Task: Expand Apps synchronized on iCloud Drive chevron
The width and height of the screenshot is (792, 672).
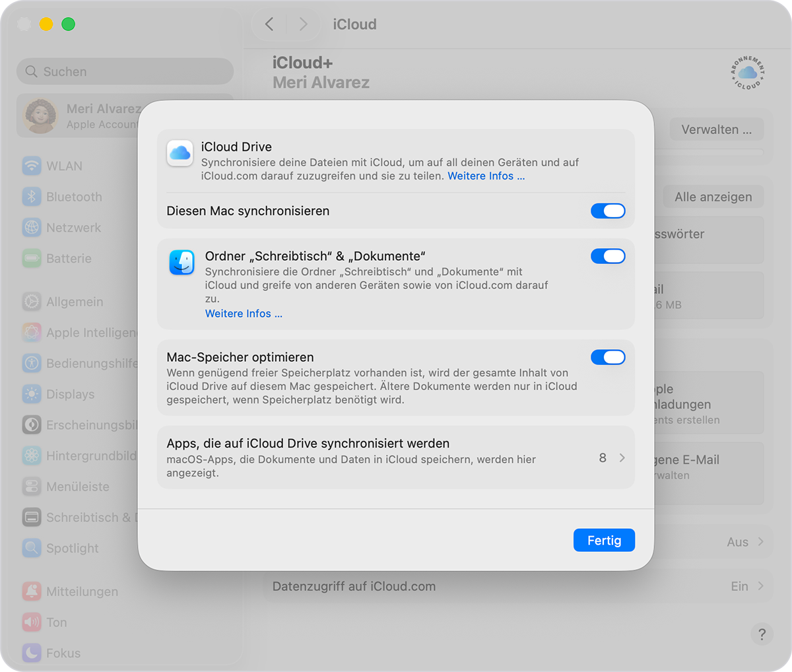Action: point(622,457)
